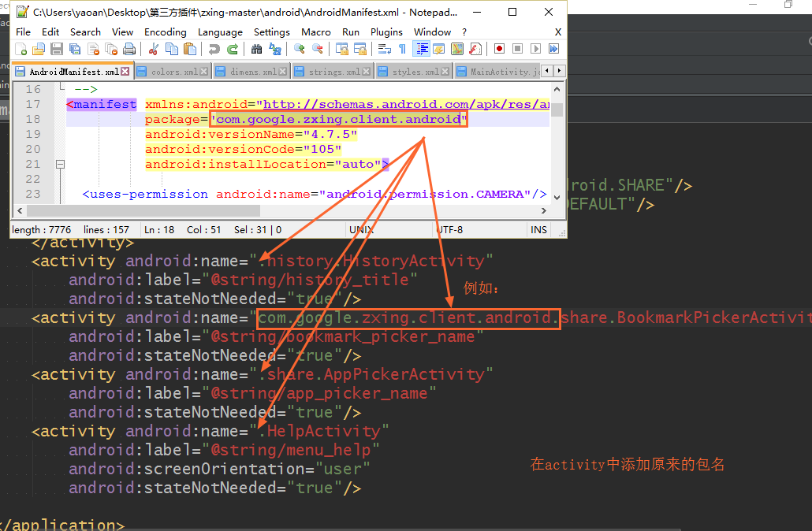Switch to the MainActivity tab
Viewport: 812px width, 531px height.
point(497,72)
